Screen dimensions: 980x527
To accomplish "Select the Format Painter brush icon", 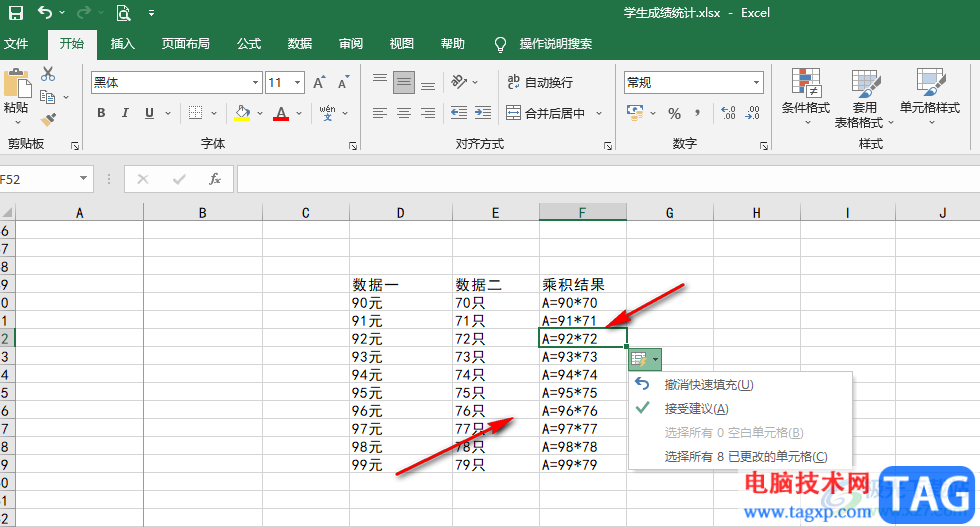I will 48,119.
